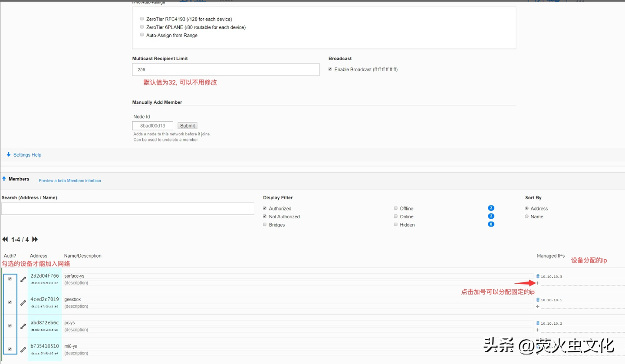Viewport: 625px width, 364px height.
Task: Click the wrench icon for surface-ys
Action: point(23,279)
